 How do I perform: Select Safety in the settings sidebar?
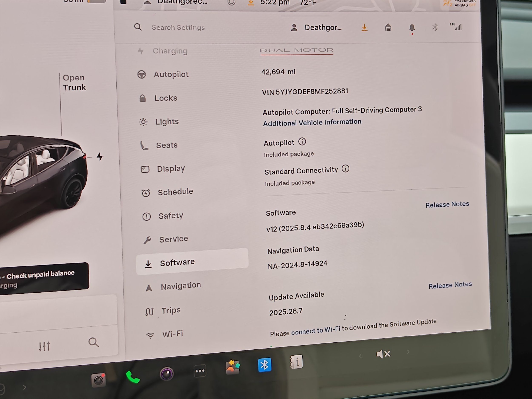(163, 216)
